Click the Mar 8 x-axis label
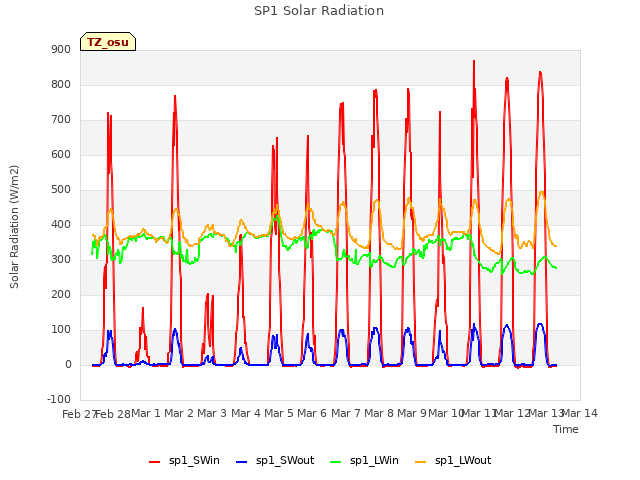 379,413
